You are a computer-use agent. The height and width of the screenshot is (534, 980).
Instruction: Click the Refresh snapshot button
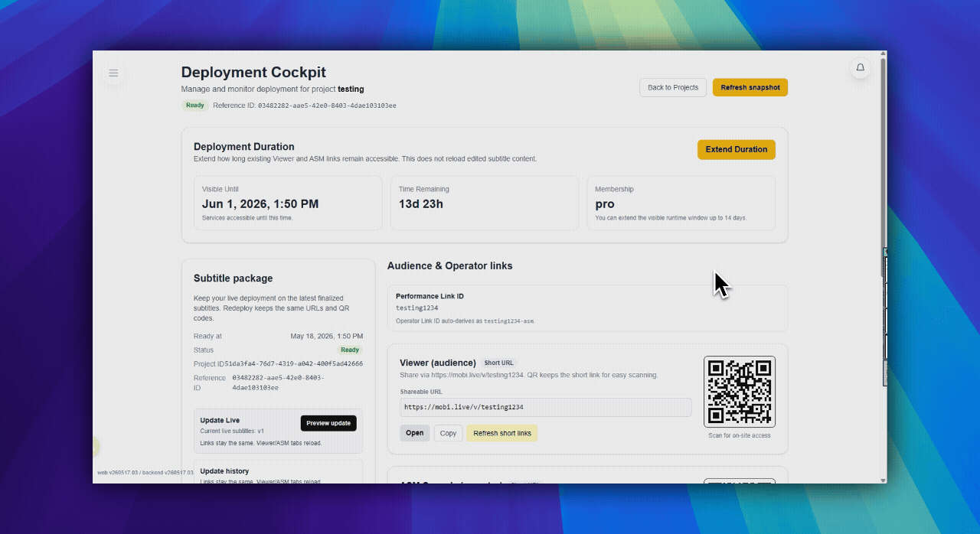750,87
